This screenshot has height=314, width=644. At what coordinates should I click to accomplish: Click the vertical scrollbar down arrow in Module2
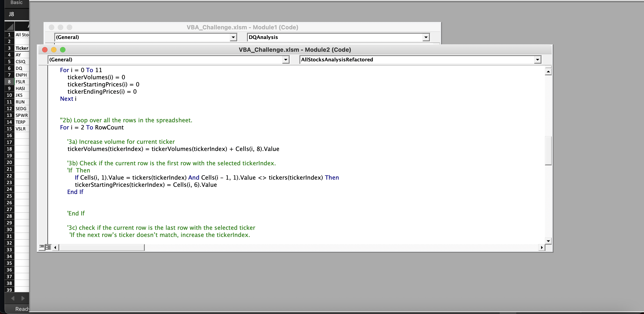tap(548, 241)
